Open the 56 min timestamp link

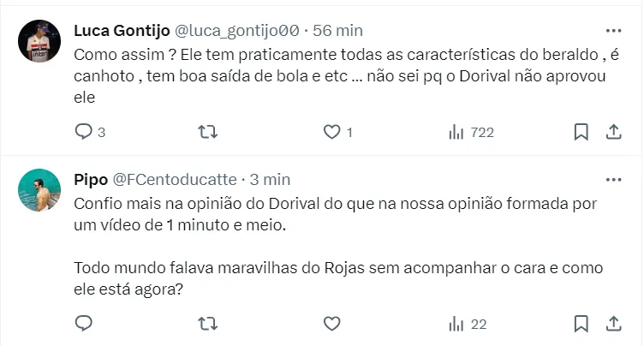tap(338, 31)
